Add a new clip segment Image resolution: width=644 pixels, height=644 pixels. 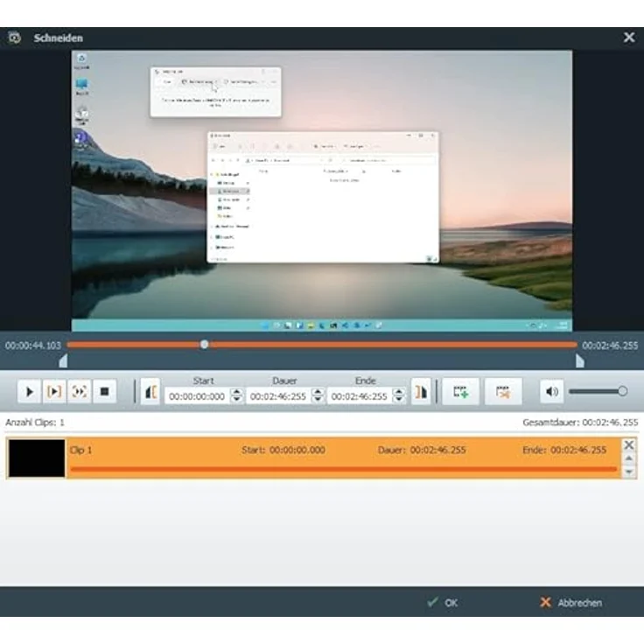pyautogui.click(x=460, y=391)
